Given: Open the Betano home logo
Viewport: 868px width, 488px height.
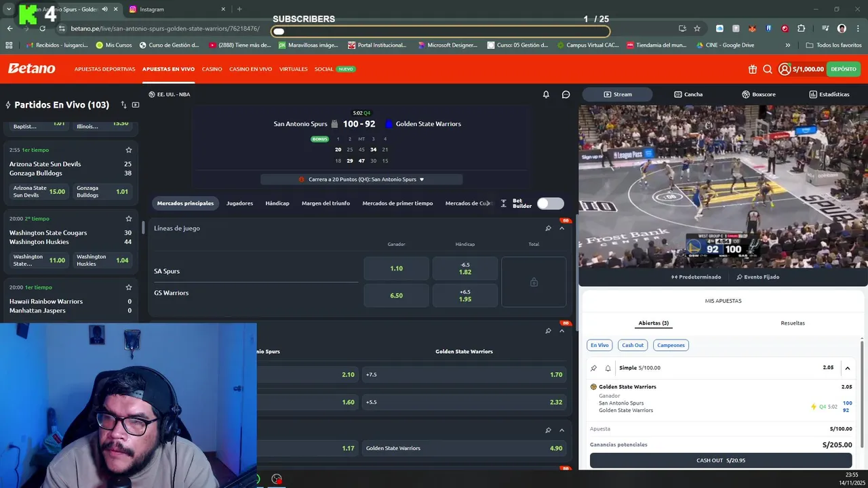Looking at the screenshot, I should click(31, 68).
